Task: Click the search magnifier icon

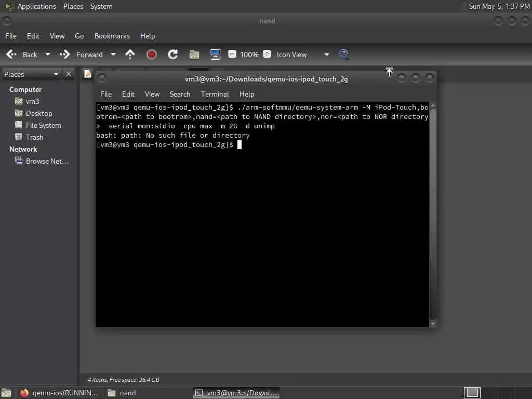Action: (344, 54)
